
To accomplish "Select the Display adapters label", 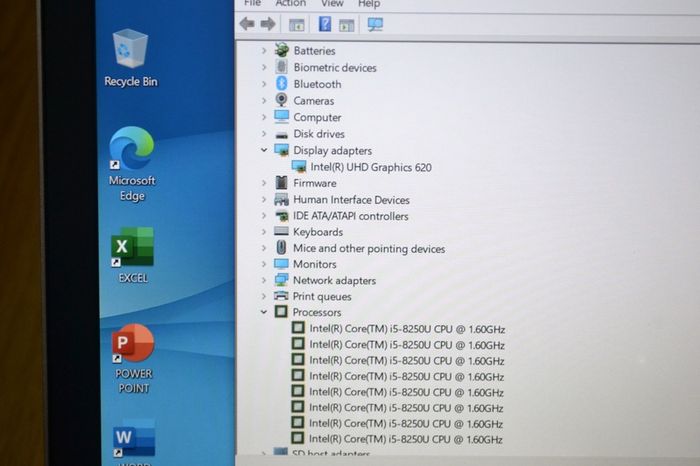I will click(333, 150).
